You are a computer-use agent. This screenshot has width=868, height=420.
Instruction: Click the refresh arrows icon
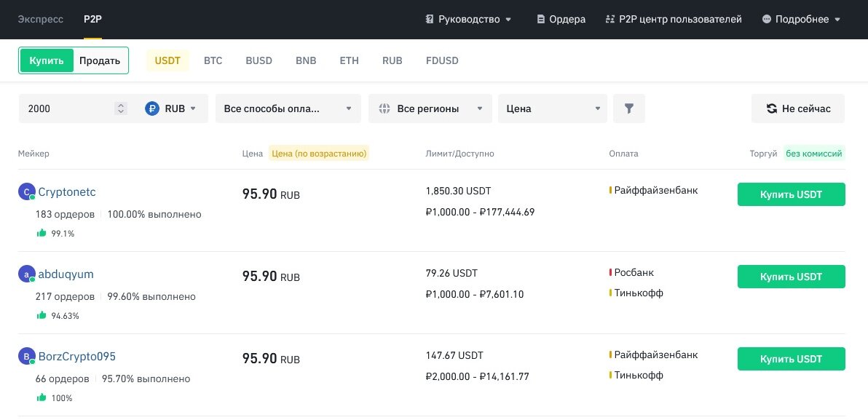772,108
